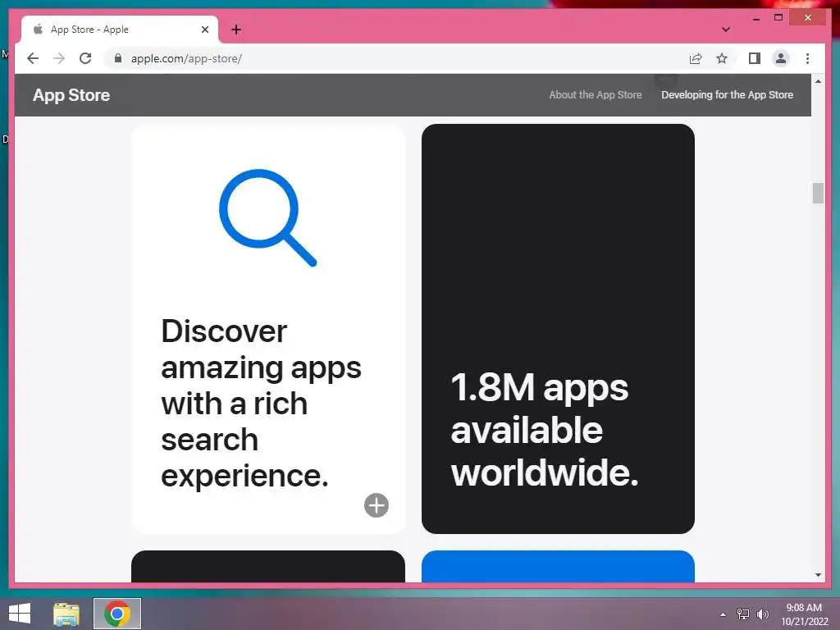The height and width of the screenshot is (630, 840).
Task: Click the scrollbar up arrow
Action: pyautogui.click(x=818, y=81)
